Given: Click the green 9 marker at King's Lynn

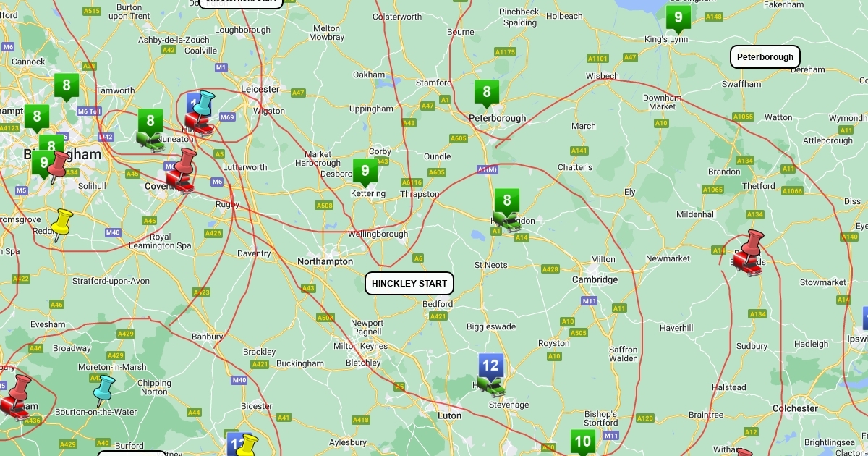Looking at the screenshot, I should (x=678, y=19).
